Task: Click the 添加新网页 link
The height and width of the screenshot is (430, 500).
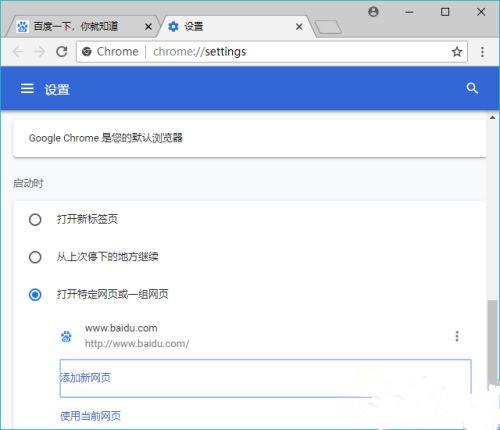Action: click(x=85, y=378)
